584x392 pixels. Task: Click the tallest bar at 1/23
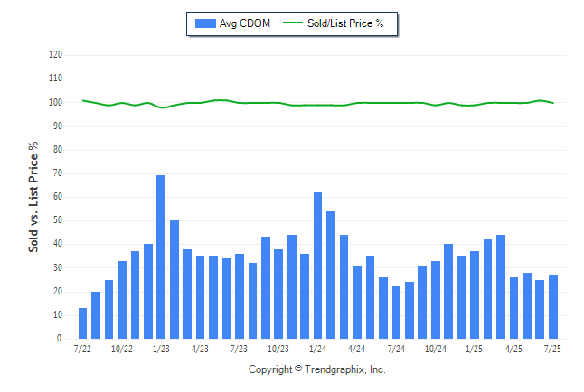click(161, 257)
